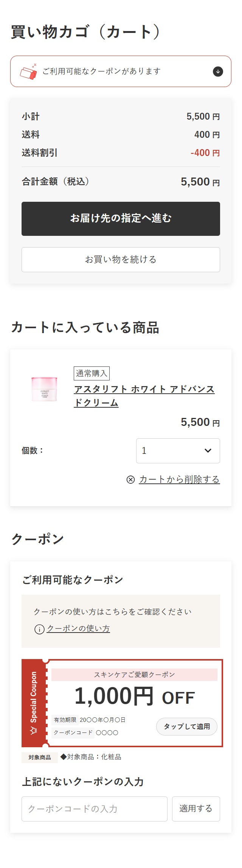Click the red coupon ticket icon
242x868 pixels.
coord(29,72)
